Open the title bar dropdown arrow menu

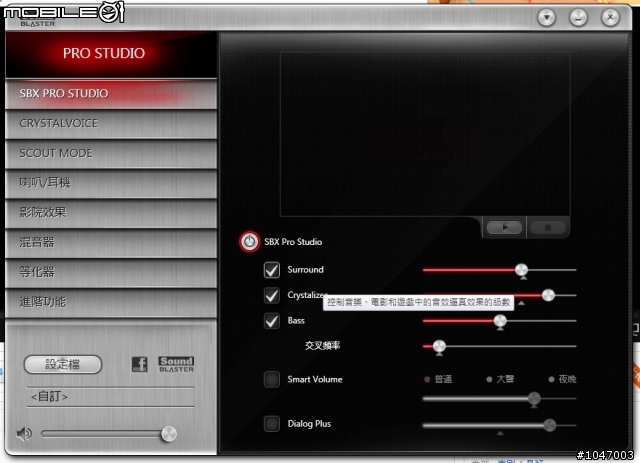547,18
